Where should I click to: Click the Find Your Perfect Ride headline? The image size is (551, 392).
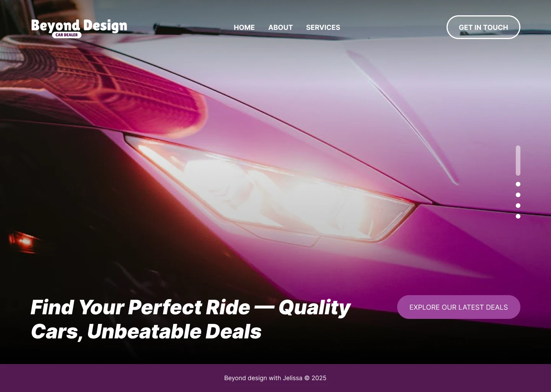(x=190, y=319)
